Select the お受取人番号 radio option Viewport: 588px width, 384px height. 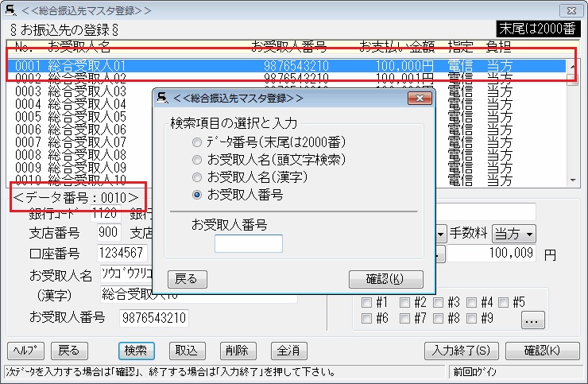pyautogui.click(x=197, y=195)
